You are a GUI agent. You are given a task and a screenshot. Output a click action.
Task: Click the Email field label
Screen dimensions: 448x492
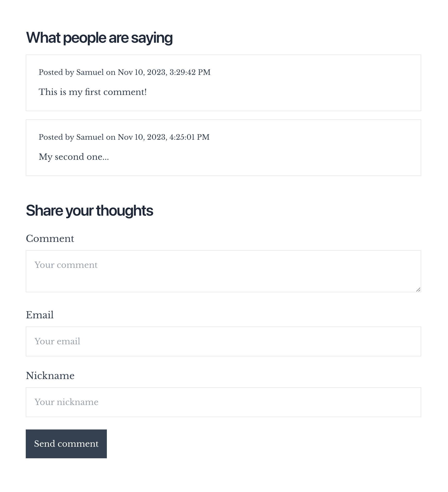pyautogui.click(x=40, y=315)
